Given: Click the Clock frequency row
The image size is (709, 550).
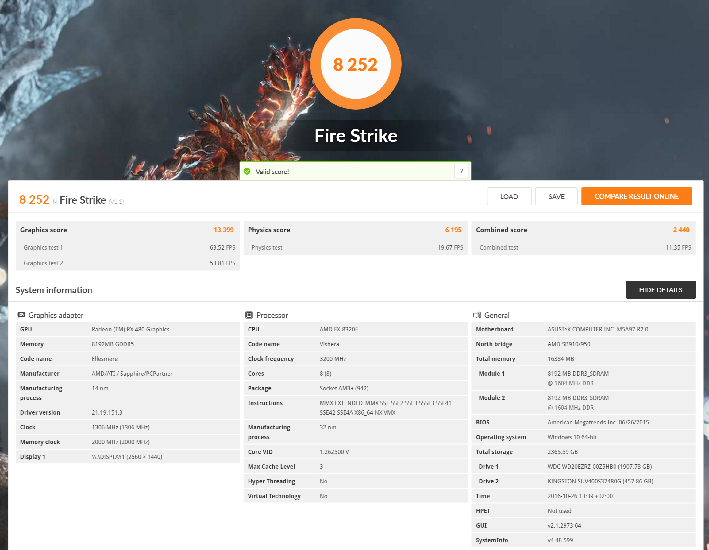Looking at the screenshot, I should click(356, 359).
